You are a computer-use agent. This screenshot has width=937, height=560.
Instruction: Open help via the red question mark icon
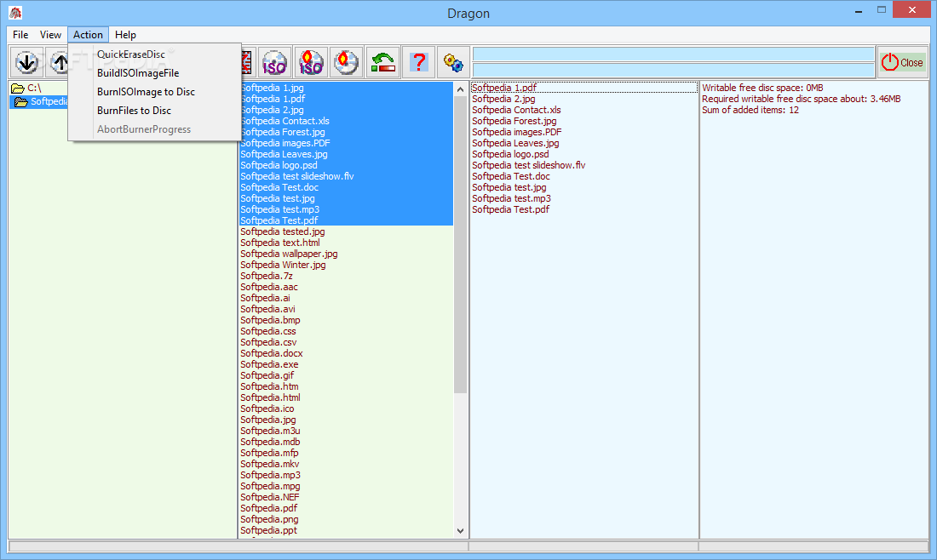[419, 62]
